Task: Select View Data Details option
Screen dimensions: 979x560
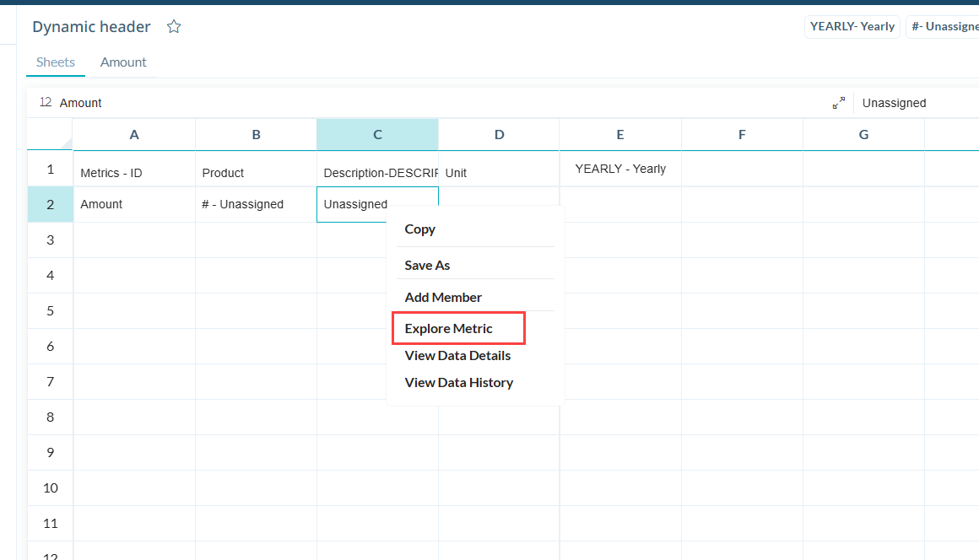Action: coord(457,356)
